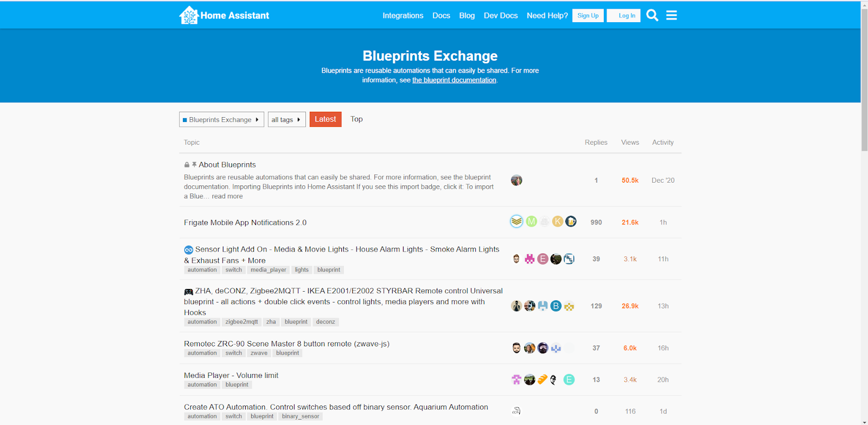Click the Dec '20 activity date
868x425 pixels.
(663, 181)
